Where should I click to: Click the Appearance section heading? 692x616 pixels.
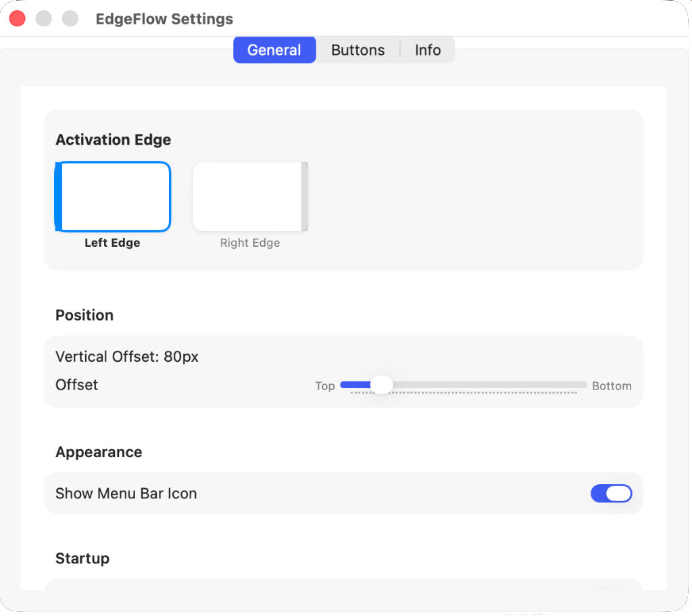click(99, 452)
